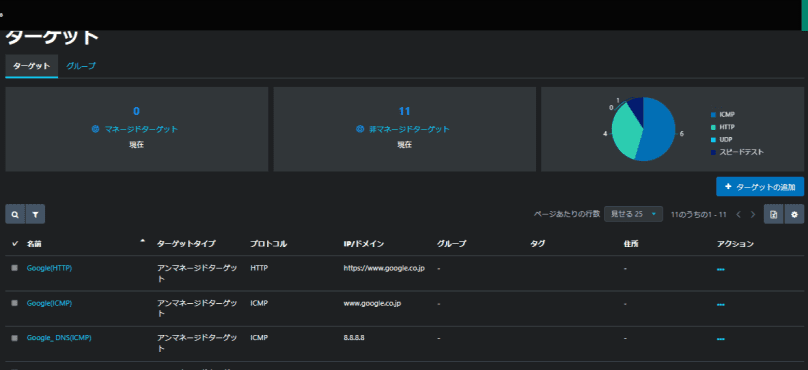Switch to the グループ tab
This screenshot has height=370, width=808.
[x=81, y=66]
